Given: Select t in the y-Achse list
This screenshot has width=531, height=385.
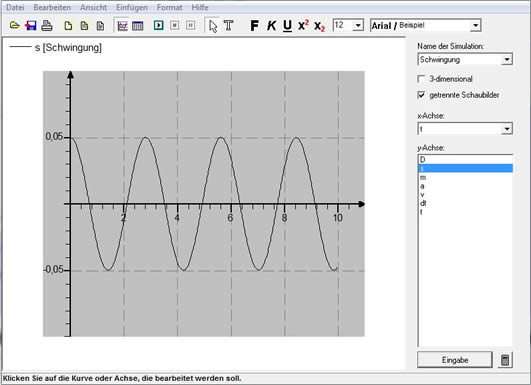Looking at the screenshot, I should pos(465,212).
